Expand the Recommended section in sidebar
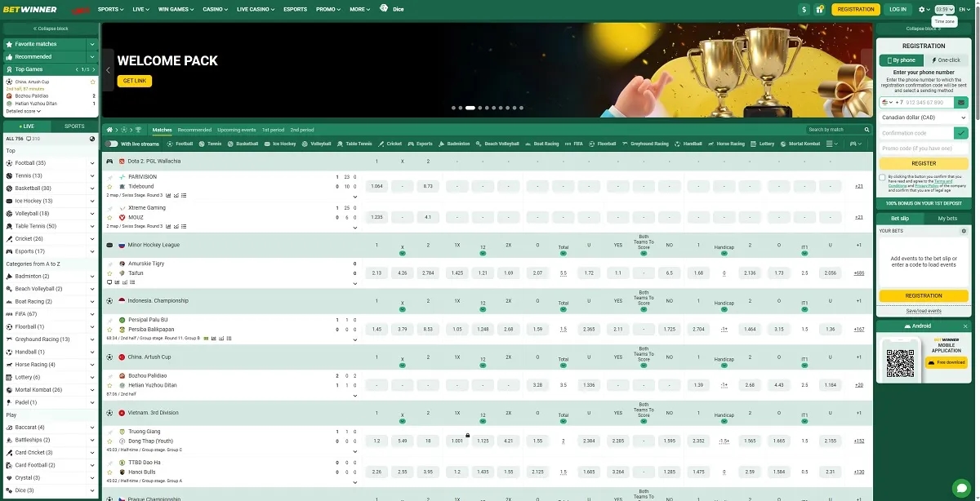 [x=91, y=56]
